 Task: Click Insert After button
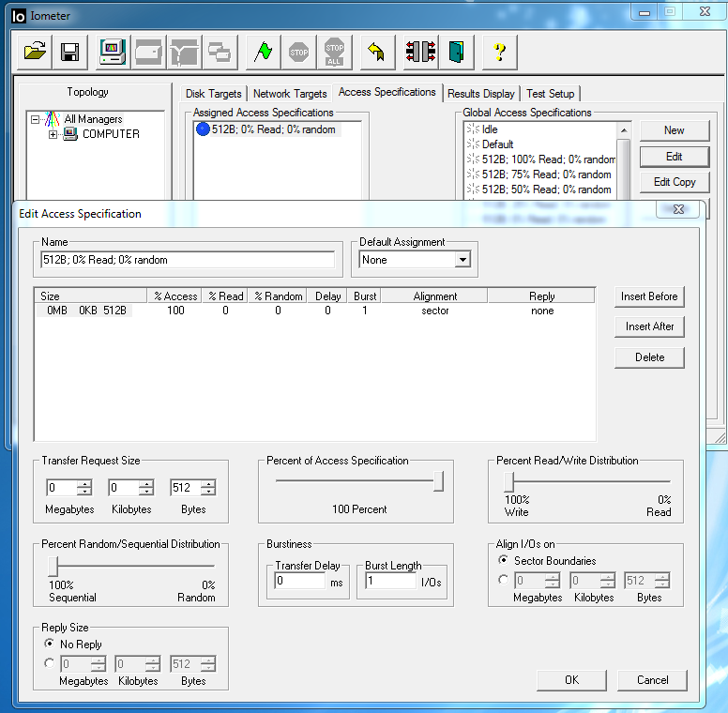tap(649, 326)
